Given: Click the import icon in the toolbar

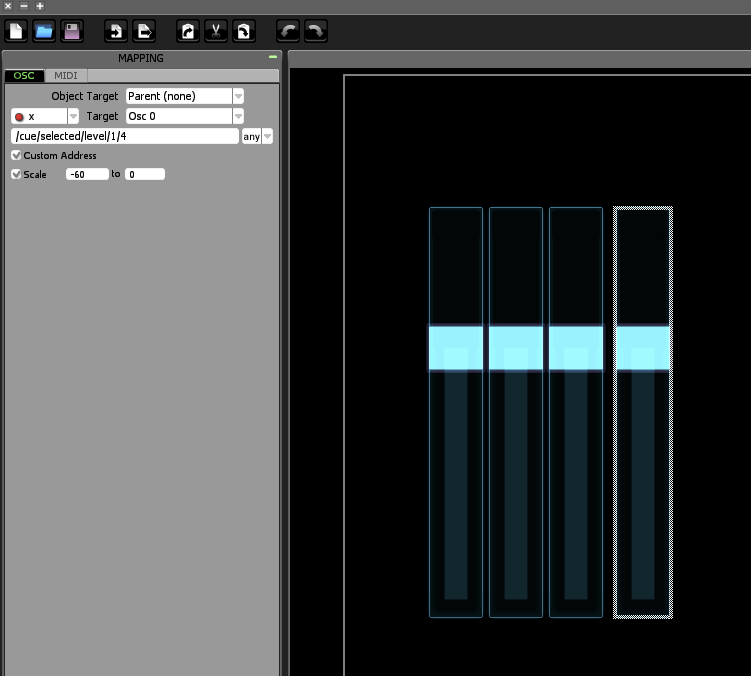Looking at the screenshot, I should [116, 31].
